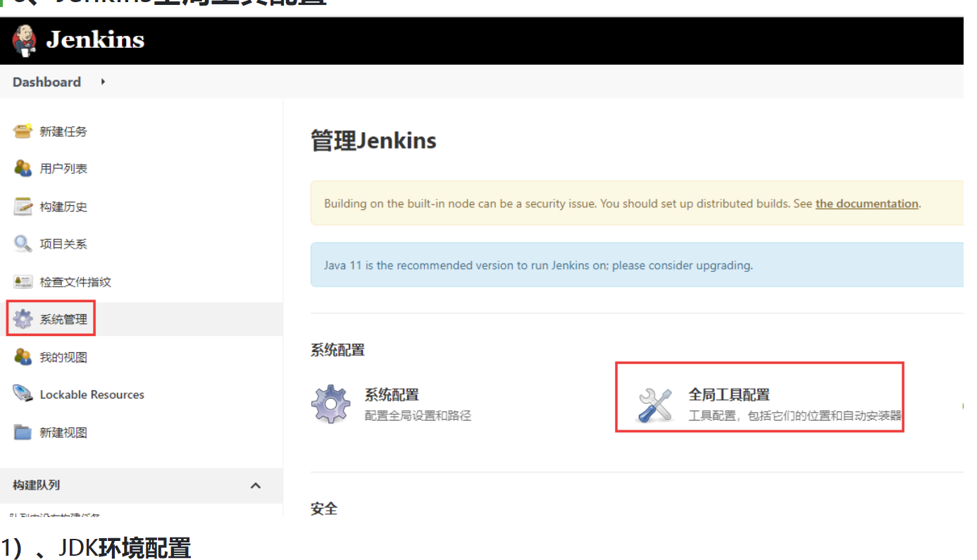
Task: Click the 构建队列 panel title
Action: pos(36,485)
